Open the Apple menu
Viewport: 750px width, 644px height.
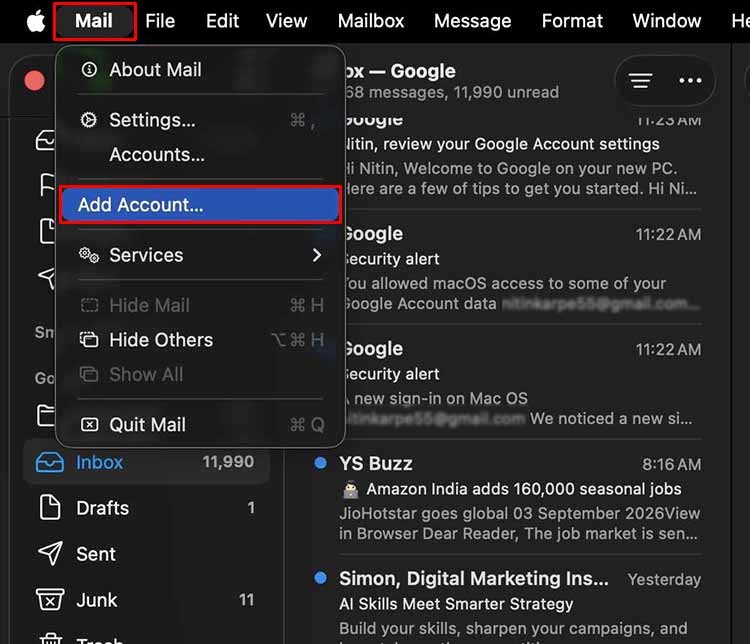tap(36, 21)
